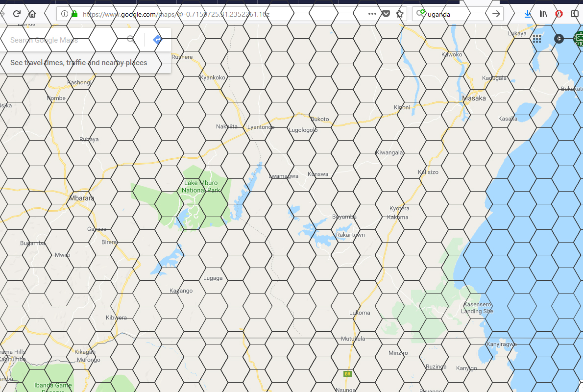The height and width of the screenshot is (392, 583).
Task: Click the Kibwera place label
Action: pyautogui.click(x=116, y=318)
